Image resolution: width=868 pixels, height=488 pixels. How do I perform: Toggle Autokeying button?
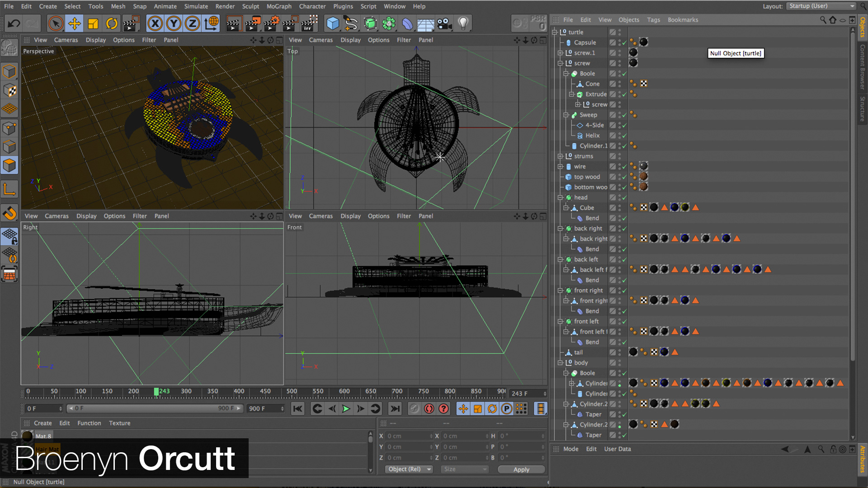(429, 409)
